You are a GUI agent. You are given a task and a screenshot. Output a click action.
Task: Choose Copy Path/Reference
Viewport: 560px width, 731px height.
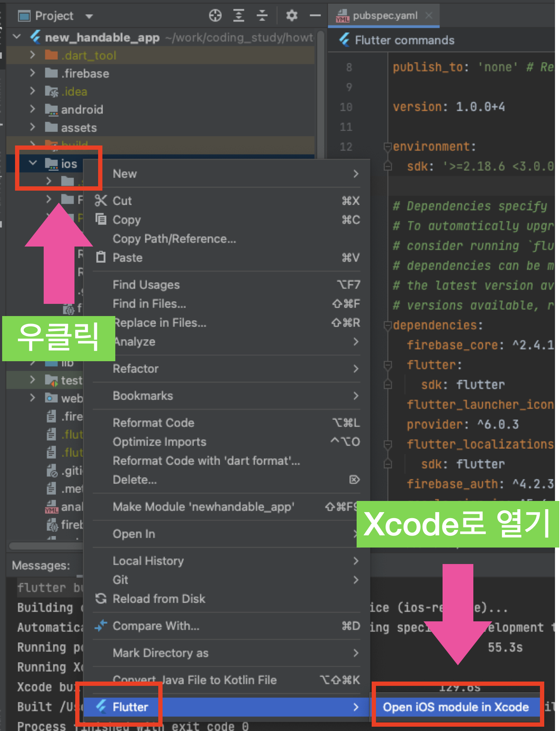(226, 239)
